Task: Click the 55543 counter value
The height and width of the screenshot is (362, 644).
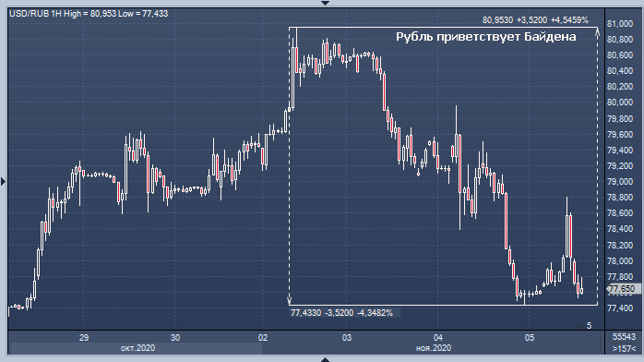Action: click(625, 337)
